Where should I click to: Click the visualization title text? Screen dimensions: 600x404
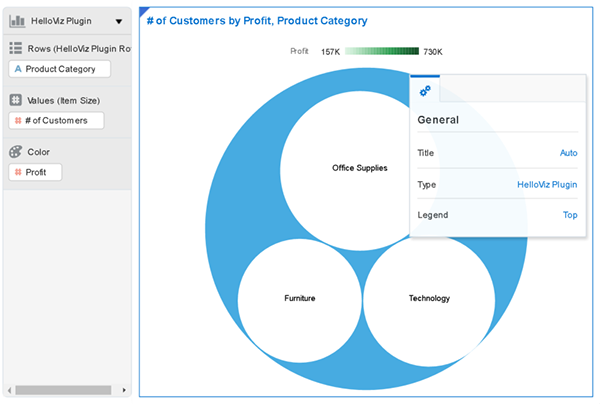pos(257,21)
